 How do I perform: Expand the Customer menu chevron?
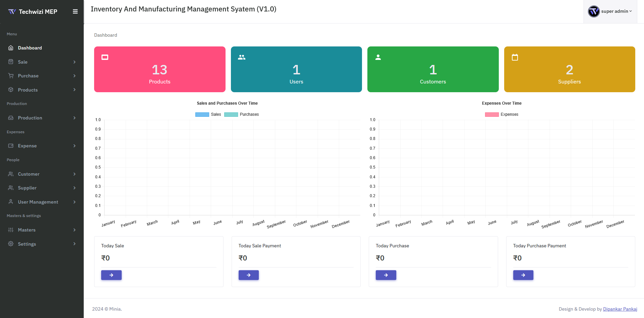click(74, 174)
